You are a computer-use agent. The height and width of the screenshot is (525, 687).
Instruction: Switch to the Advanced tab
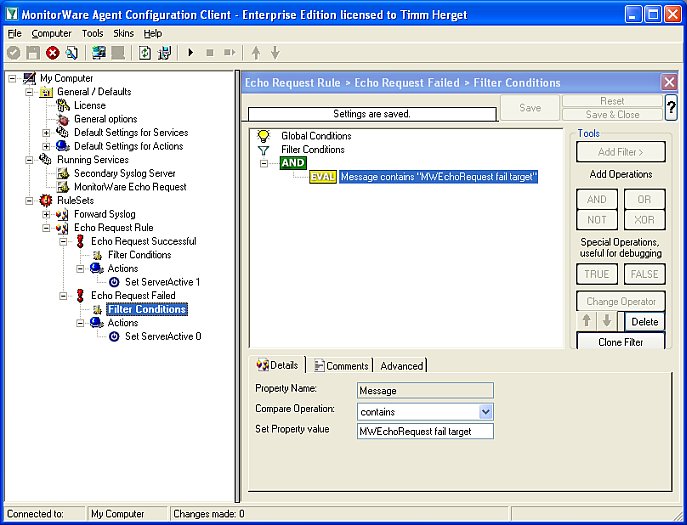tap(401, 366)
